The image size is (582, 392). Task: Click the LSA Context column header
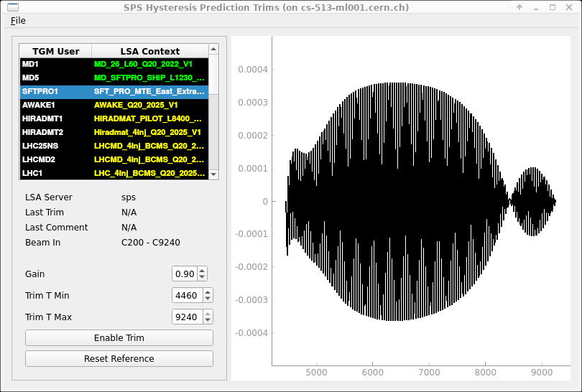tap(149, 51)
